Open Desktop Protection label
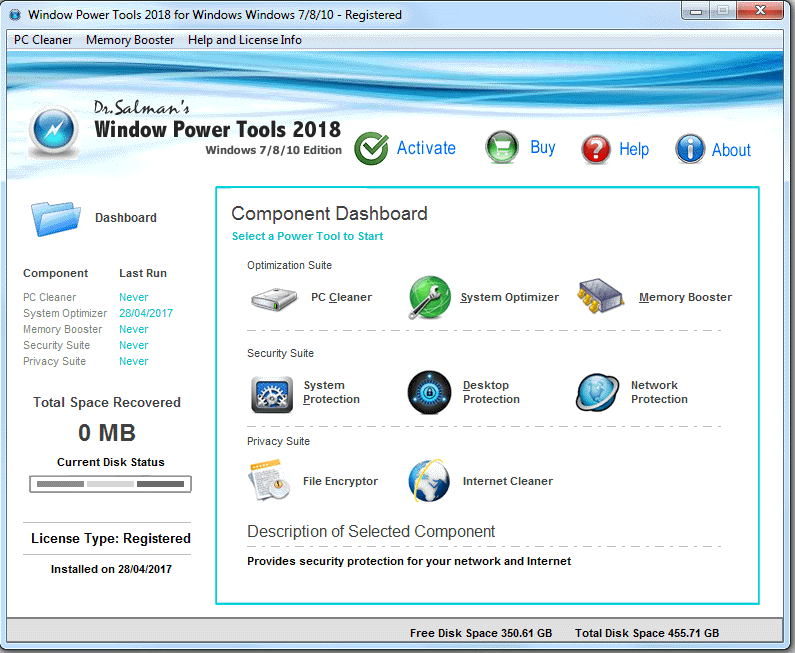 (x=491, y=392)
